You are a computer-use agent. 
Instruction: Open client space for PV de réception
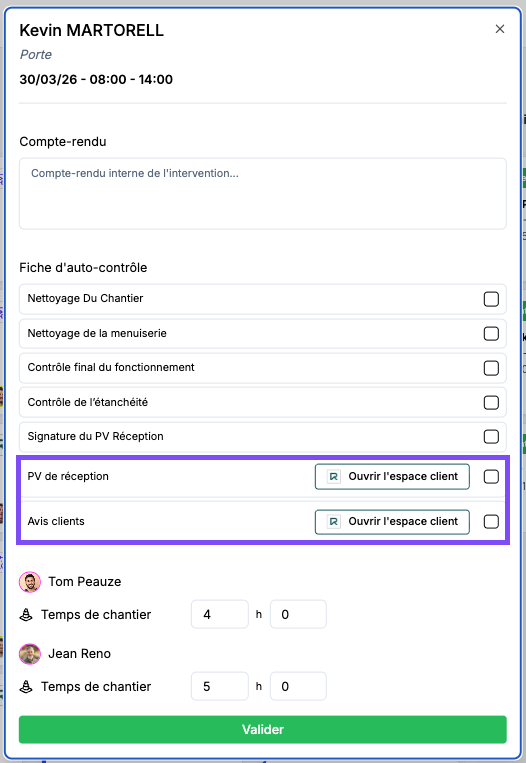coord(392,476)
